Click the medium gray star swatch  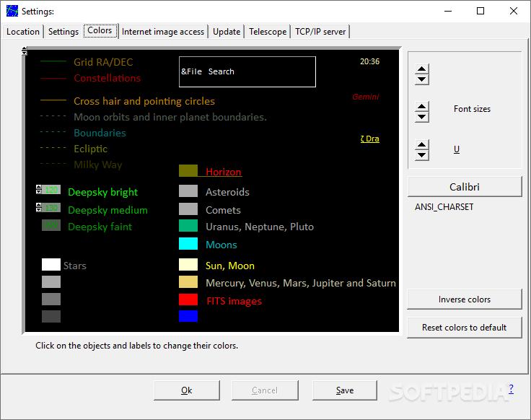[x=51, y=299]
